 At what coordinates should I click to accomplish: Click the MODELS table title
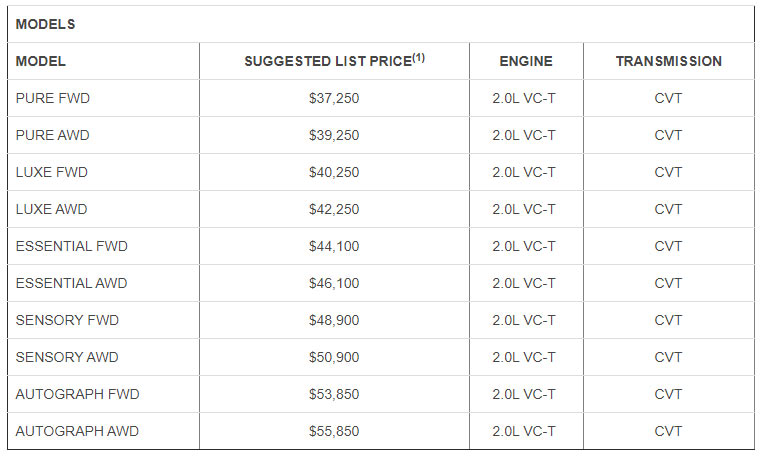coord(45,24)
